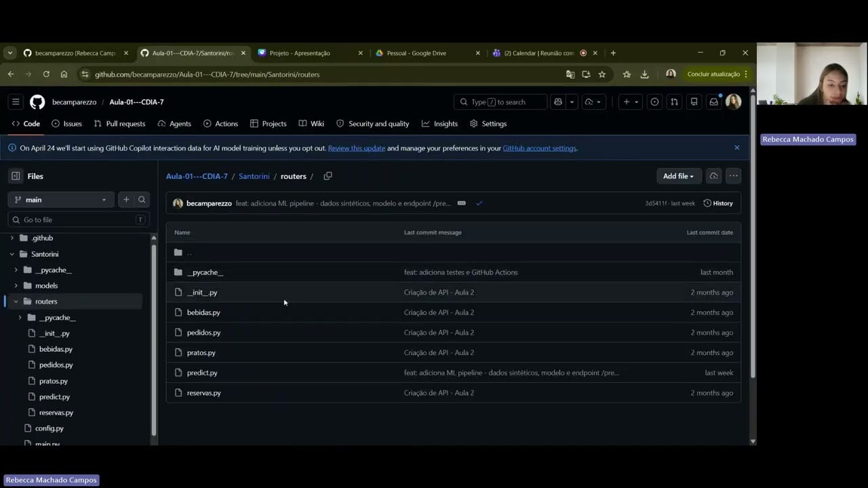
Task: Open predict.py in the file list
Action: pos(202,373)
